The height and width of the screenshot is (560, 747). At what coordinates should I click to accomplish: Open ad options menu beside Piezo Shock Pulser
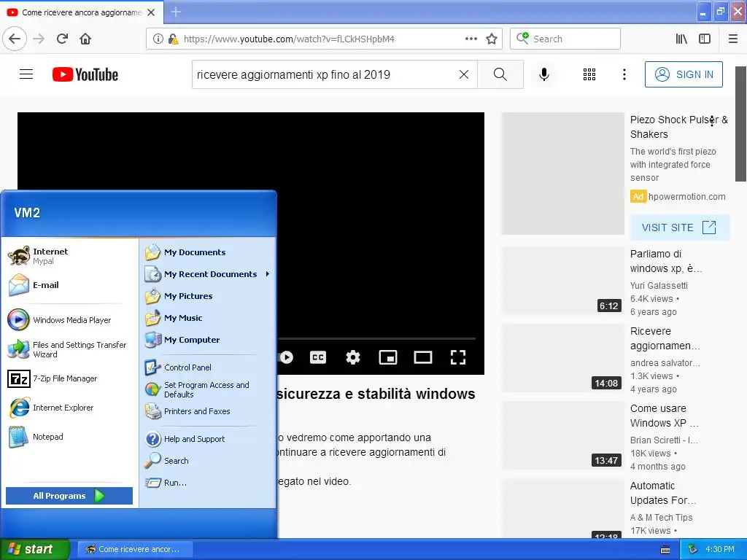pos(712,120)
